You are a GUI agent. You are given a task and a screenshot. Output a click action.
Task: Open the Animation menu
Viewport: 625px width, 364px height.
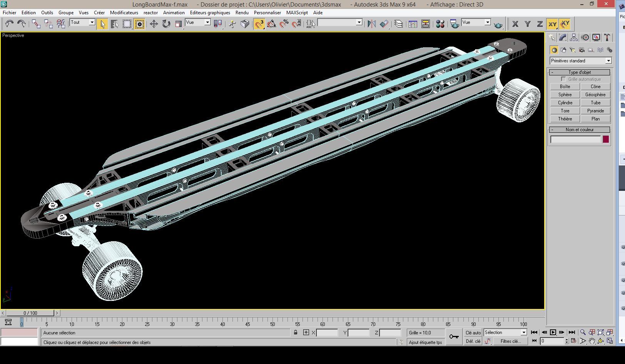point(174,13)
